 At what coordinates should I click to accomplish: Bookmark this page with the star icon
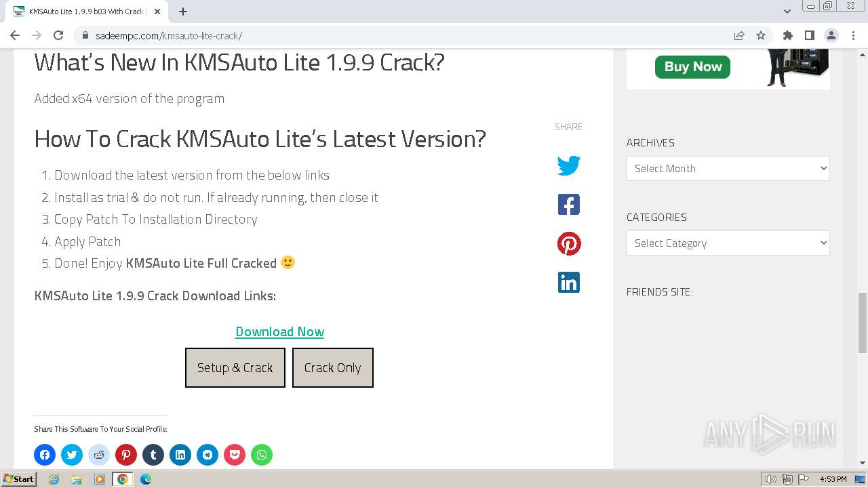coord(761,35)
